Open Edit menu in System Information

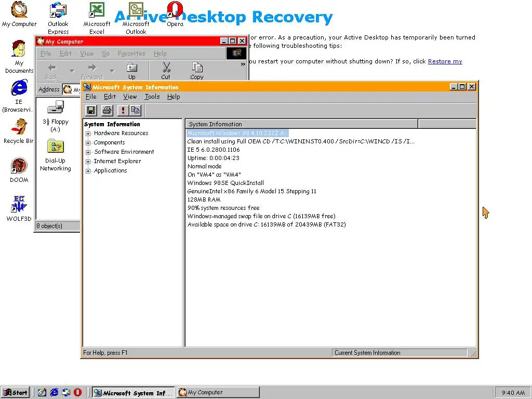coord(110,97)
